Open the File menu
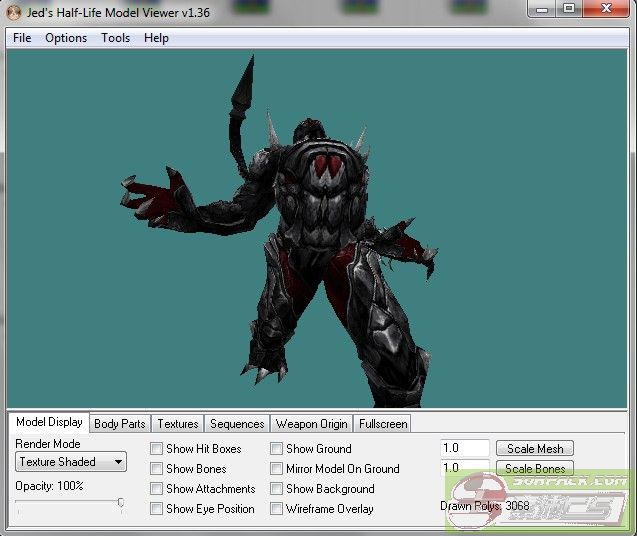 click(x=22, y=38)
